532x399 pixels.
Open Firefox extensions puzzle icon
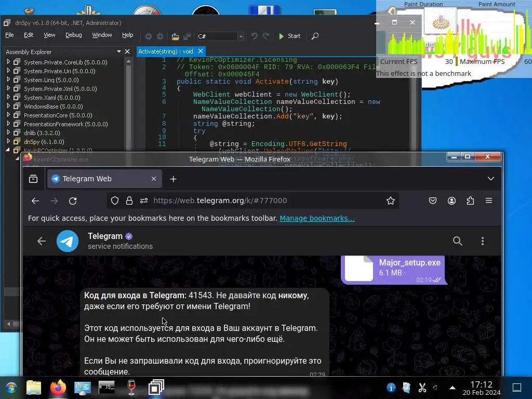point(470,201)
